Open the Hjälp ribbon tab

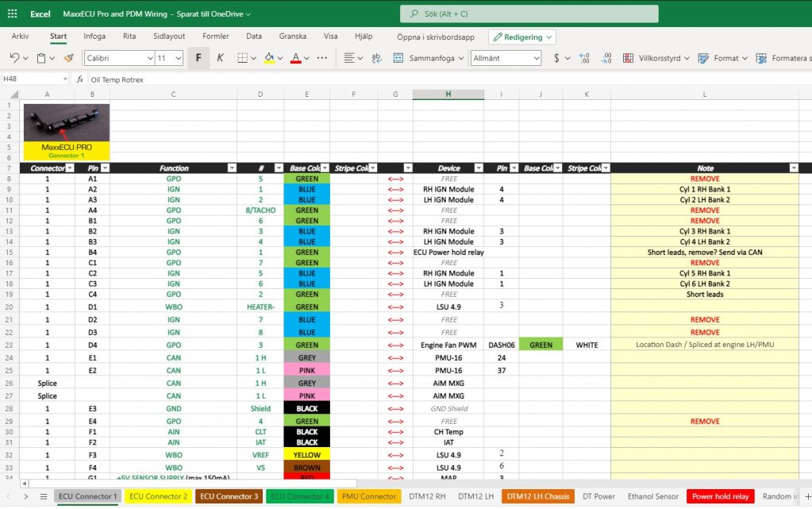coord(364,37)
